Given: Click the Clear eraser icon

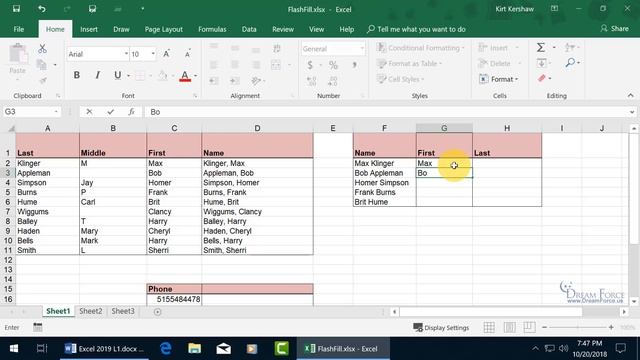Looking at the screenshot, I should pos(542,78).
